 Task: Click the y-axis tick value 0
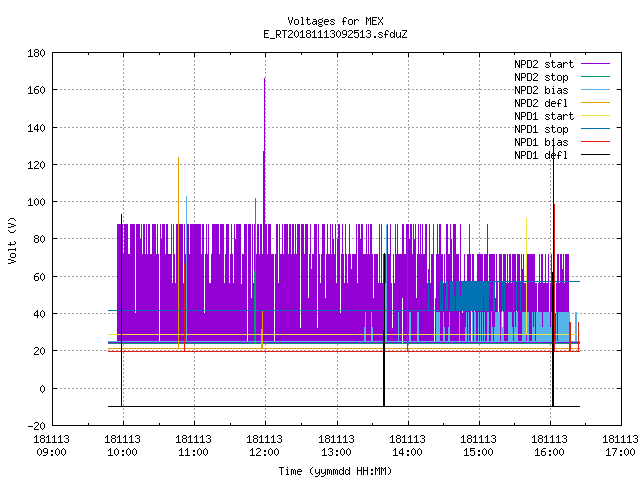click(x=42, y=389)
